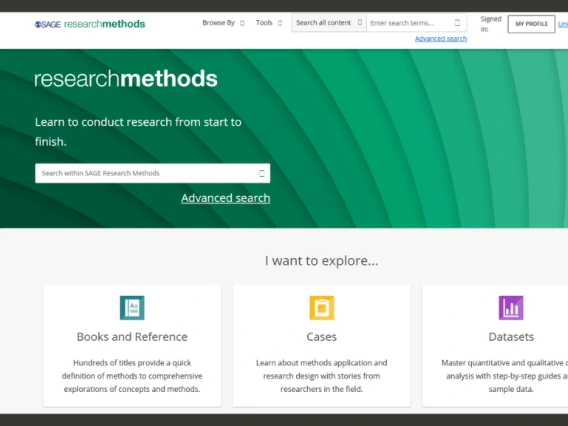The image size is (568, 426).
Task: Open the Cases card heading
Action: click(x=322, y=337)
